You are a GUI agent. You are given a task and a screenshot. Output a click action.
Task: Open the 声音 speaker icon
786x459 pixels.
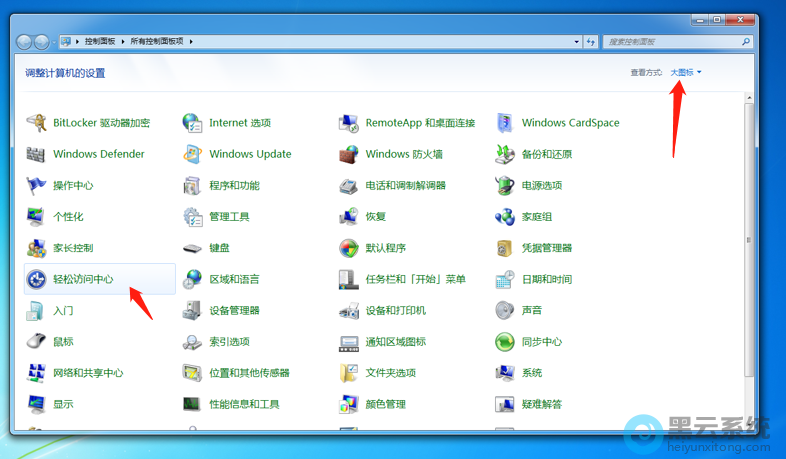505,310
